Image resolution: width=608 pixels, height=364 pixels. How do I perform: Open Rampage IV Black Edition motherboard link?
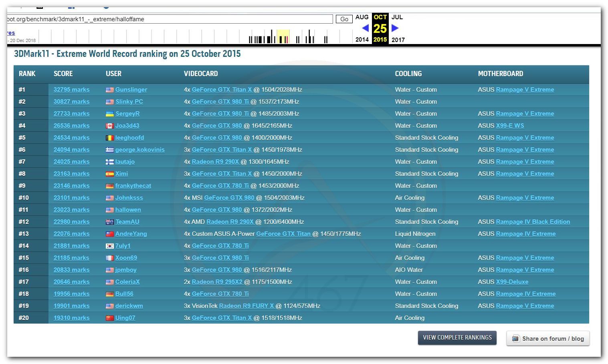pyautogui.click(x=533, y=222)
